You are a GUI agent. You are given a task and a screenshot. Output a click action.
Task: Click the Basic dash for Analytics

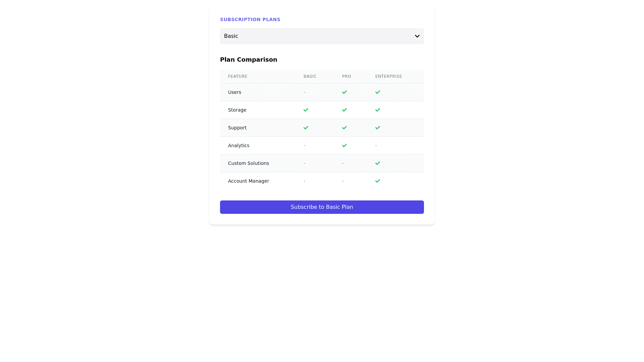pyautogui.click(x=304, y=145)
